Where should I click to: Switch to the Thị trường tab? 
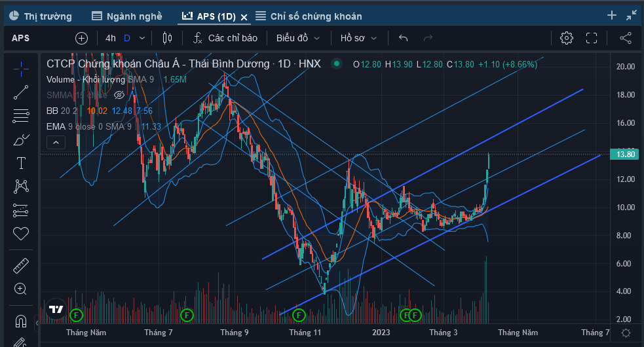pyautogui.click(x=41, y=16)
